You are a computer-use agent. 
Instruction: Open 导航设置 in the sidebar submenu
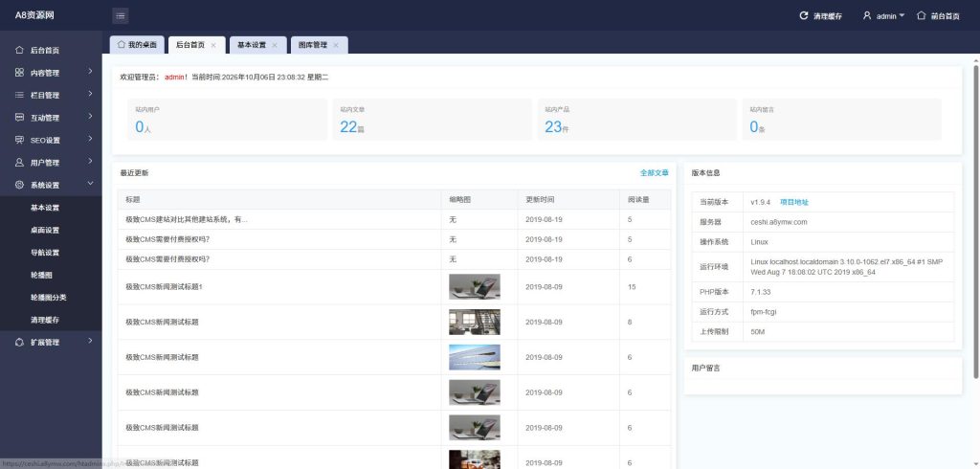tap(45, 253)
